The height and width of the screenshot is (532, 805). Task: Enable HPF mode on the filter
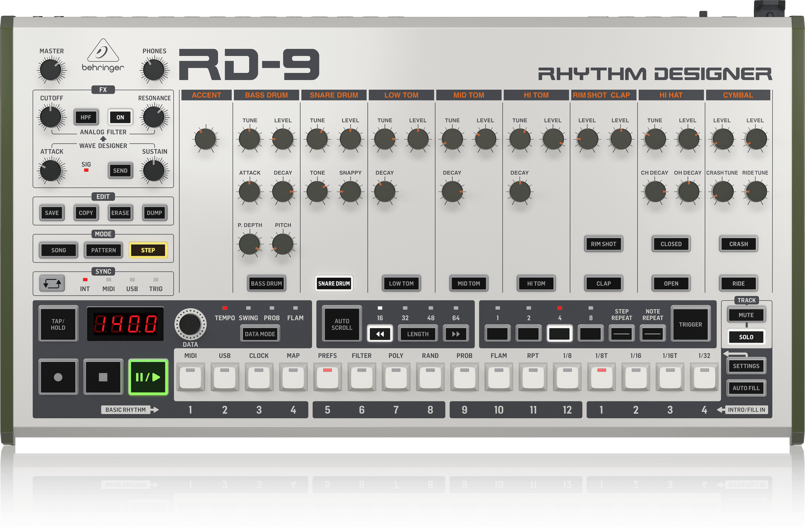click(86, 117)
